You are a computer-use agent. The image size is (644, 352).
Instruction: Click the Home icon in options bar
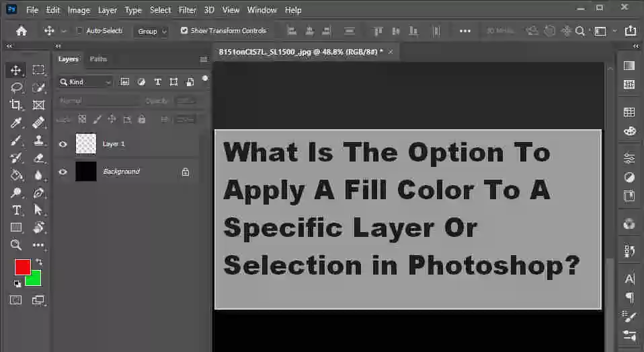[22, 31]
